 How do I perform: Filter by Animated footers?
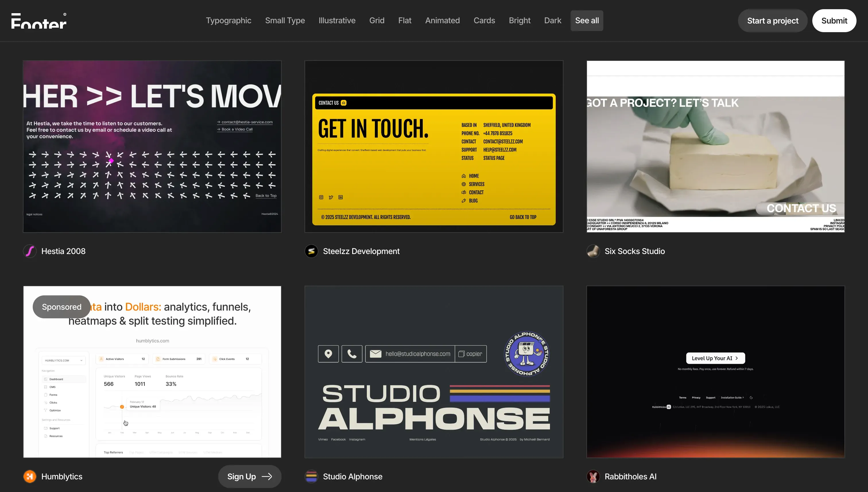pos(442,21)
